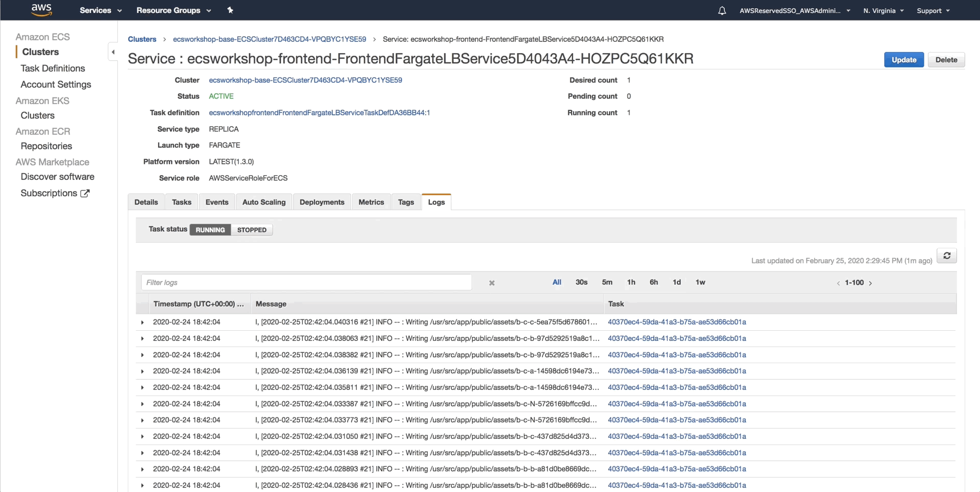Screen dimensions: 980x492
Task: Click the Filter logs input field
Action: [306, 282]
